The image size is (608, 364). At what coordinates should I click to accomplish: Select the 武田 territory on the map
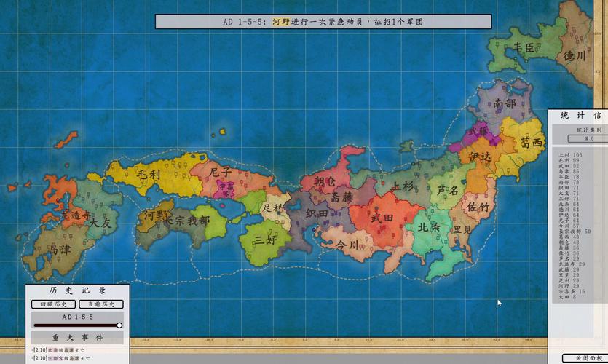pyautogui.click(x=382, y=218)
